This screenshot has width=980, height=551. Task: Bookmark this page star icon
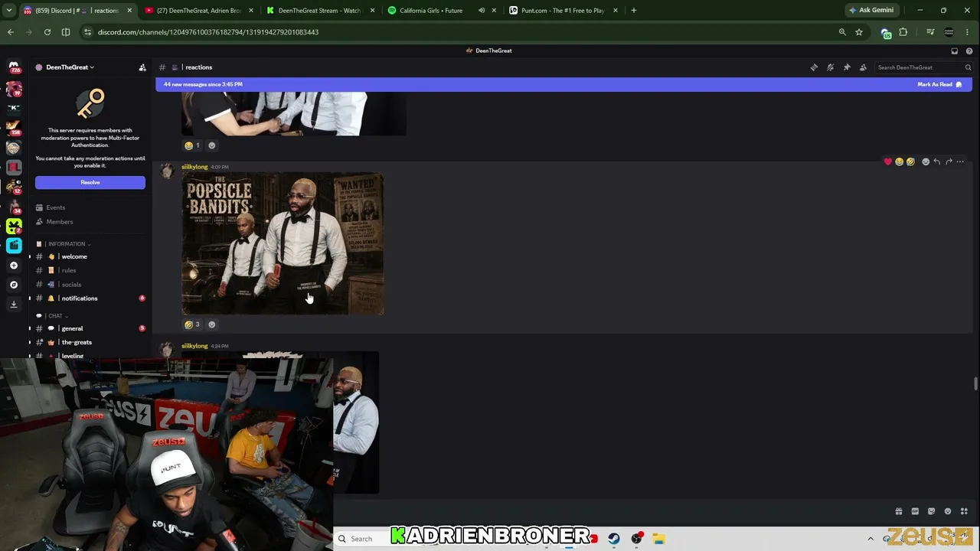point(859,32)
